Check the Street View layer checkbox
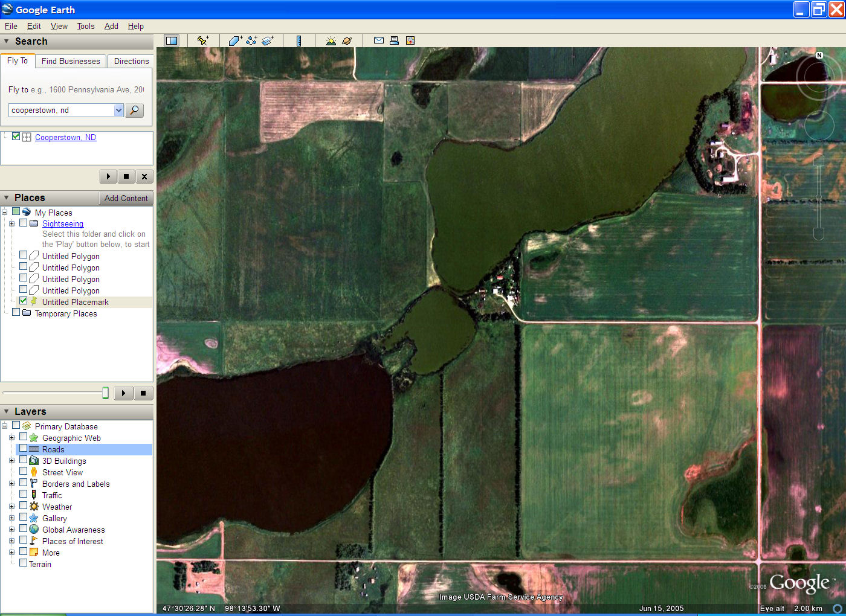Image resolution: width=846 pixels, height=616 pixels. pyautogui.click(x=23, y=471)
